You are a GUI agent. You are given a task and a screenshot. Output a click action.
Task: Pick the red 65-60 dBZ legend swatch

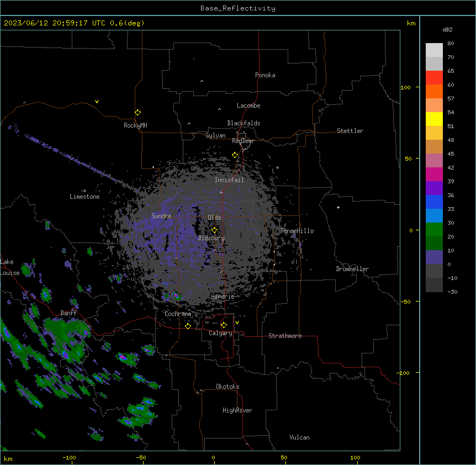tap(434, 77)
